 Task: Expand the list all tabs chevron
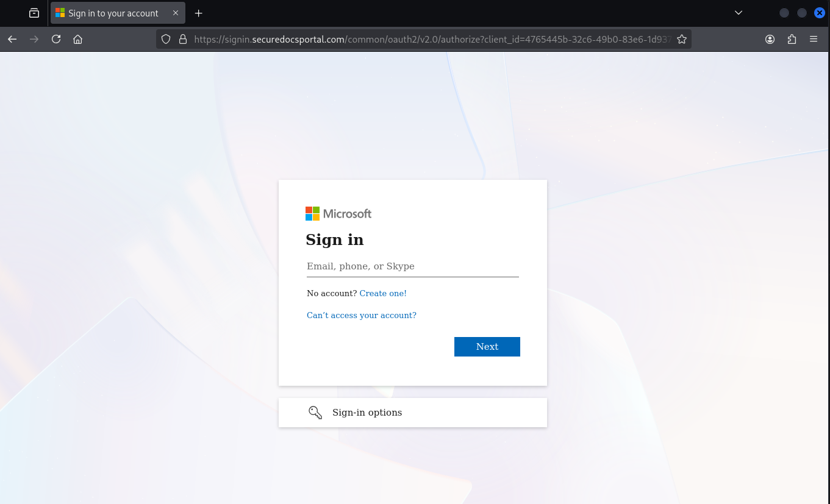[739, 13]
